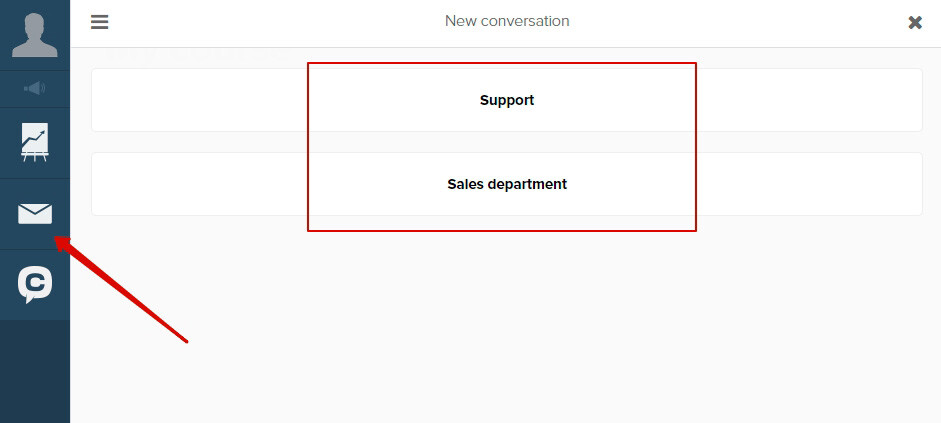Open the statistics chart board icon
Viewport: 941px width, 423px height.
(35, 142)
